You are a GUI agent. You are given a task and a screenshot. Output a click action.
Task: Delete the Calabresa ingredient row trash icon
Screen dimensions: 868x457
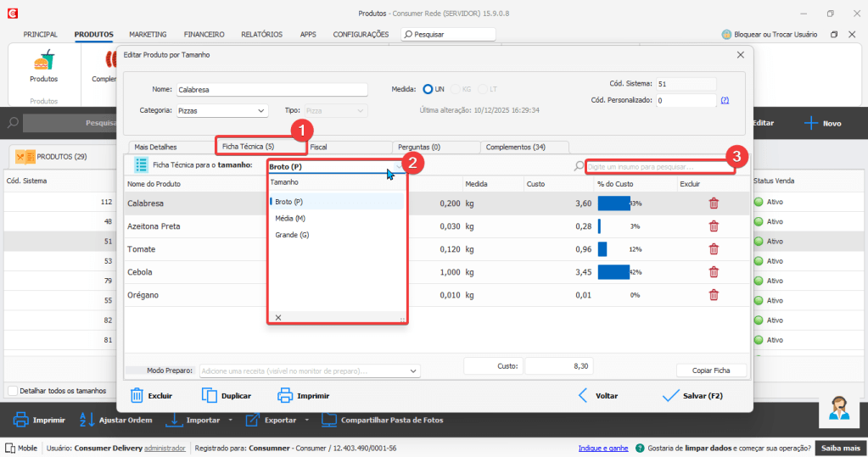pyautogui.click(x=714, y=203)
